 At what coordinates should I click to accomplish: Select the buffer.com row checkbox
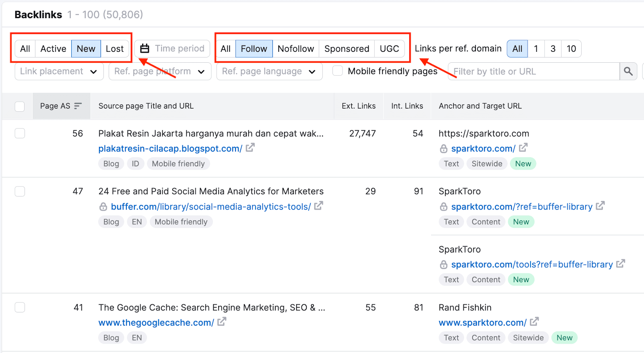[x=20, y=191]
